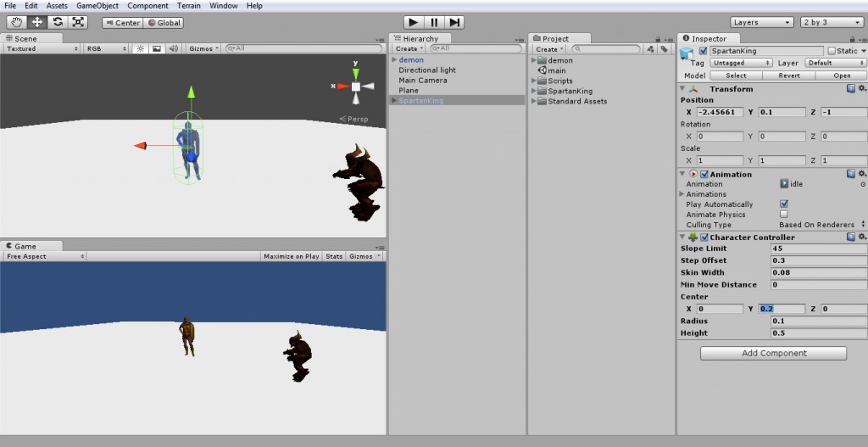Open the Tag dropdown showing Untagged
This screenshot has width=868, height=447.
pyautogui.click(x=740, y=63)
